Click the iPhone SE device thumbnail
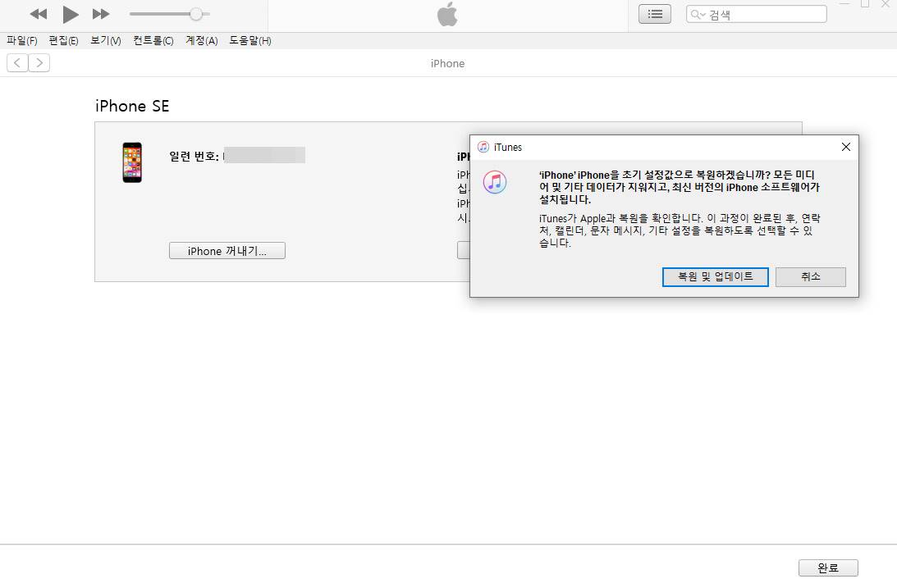Viewport: 897px width, 588px height. (132, 162)
